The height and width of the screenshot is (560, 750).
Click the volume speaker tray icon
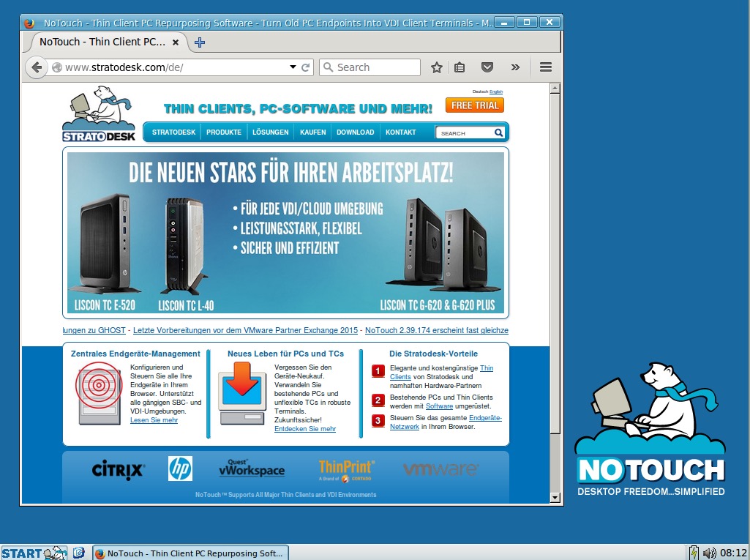point(708,553)
